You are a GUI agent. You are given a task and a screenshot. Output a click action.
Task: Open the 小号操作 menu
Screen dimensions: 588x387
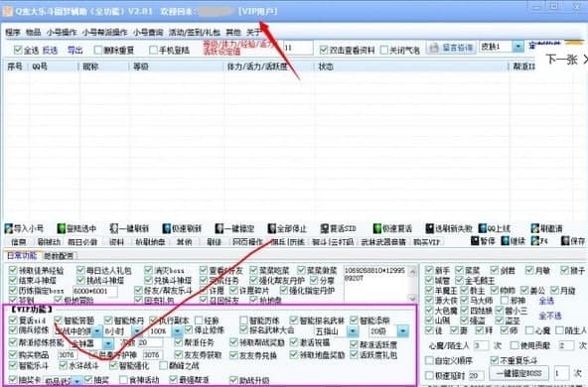pyautogui.click(x=62, y=32)
